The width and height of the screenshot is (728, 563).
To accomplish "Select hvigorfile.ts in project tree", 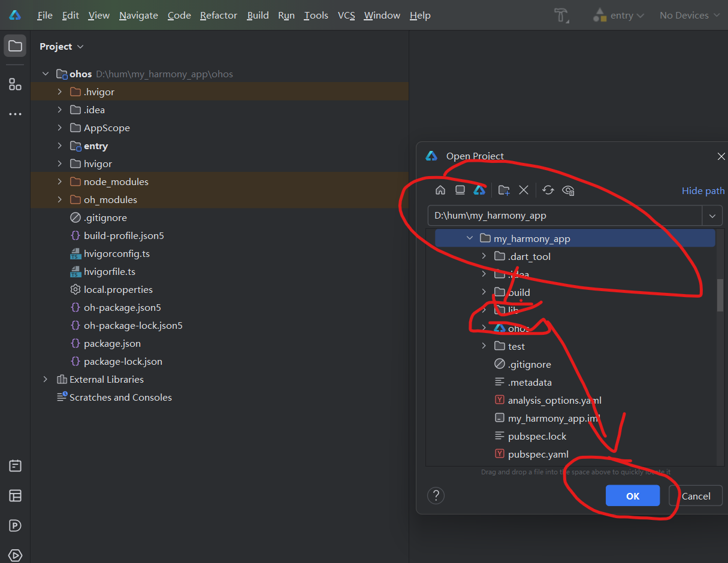I will 109,271.
